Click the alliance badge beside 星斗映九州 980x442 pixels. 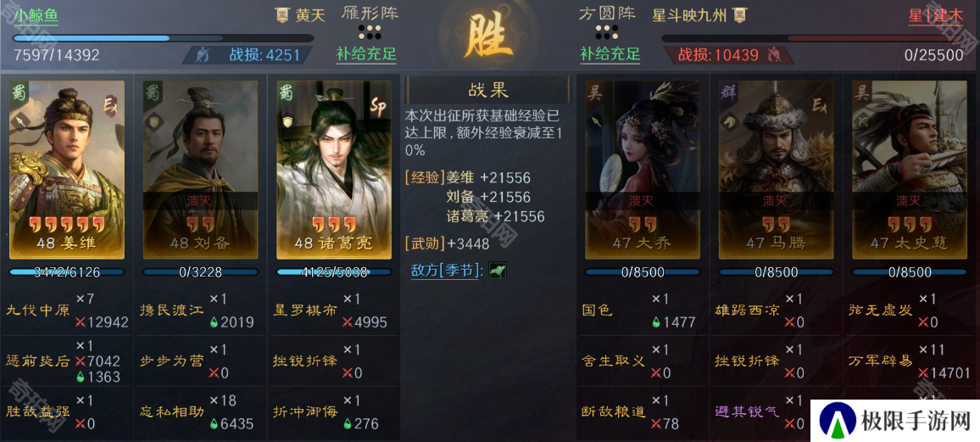click(x=740, y=15)
